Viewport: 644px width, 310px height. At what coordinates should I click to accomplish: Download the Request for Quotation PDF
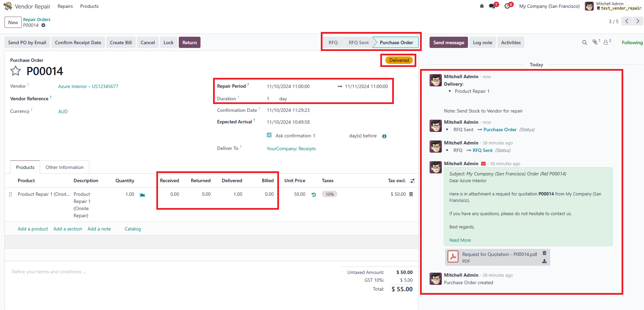pos(544,261)
